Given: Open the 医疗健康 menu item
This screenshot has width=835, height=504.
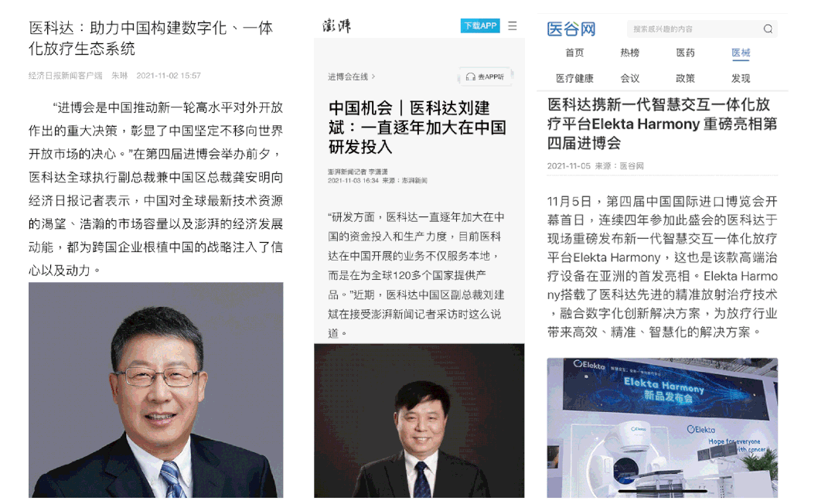Looking at the screenshot, I should [x=574, y=78].
